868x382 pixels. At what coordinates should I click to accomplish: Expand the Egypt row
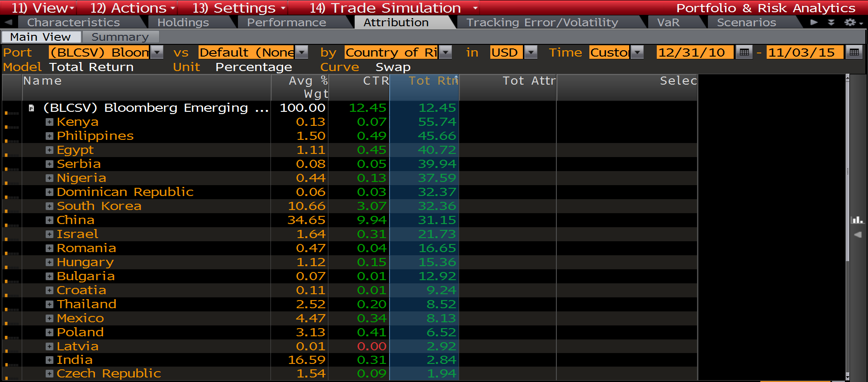click(x=49, y=150)
